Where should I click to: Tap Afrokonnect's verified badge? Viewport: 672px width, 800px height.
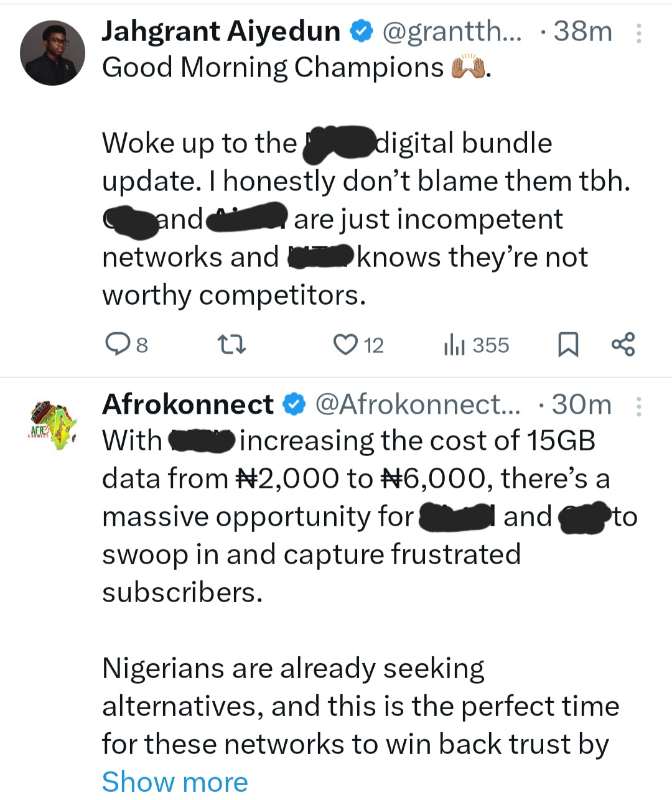point(294,405)
